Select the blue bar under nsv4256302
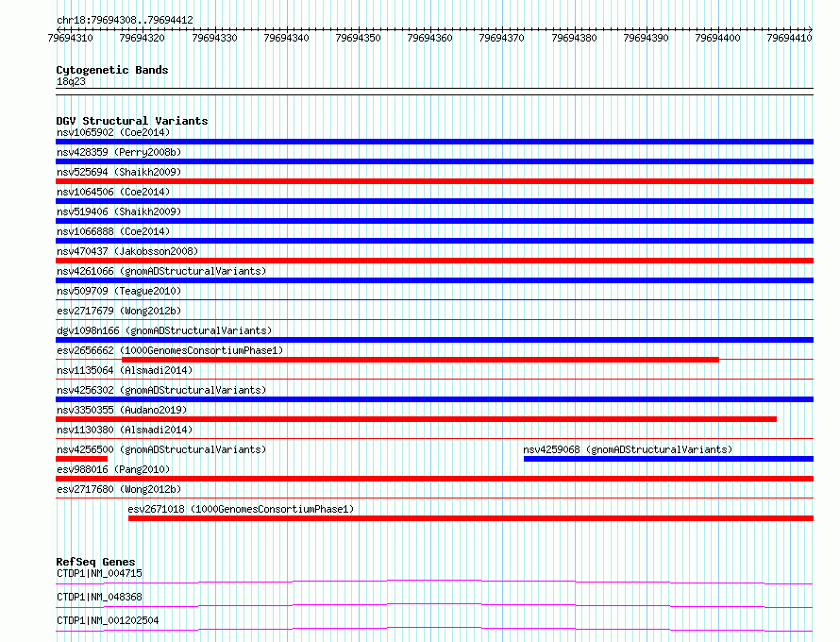Screen dimensions: 840x642 [434, 399]
